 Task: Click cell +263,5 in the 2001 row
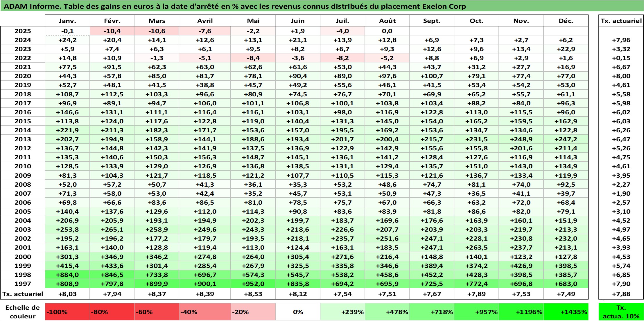click(476, 247)
